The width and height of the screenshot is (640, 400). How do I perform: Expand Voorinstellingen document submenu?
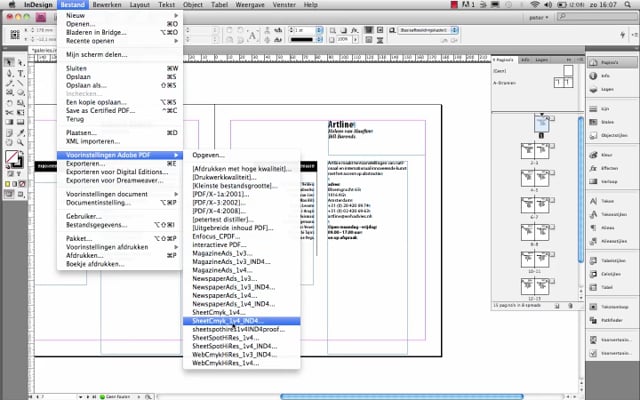(120, 194)
